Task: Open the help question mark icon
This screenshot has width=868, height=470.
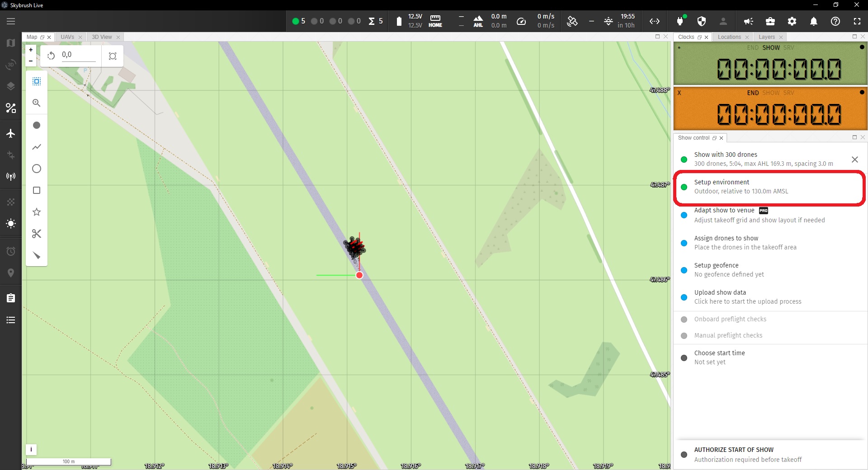Action: click(x=835, y=21)
